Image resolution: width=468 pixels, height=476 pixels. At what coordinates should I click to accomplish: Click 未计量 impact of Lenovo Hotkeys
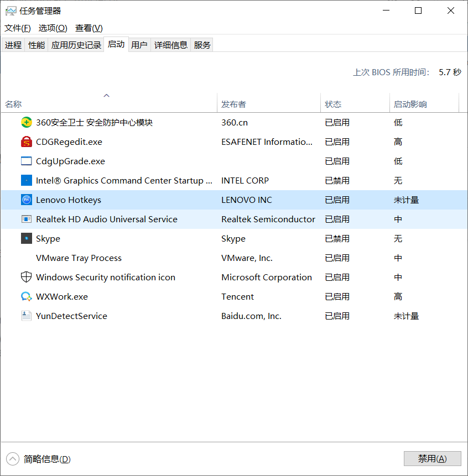pos(407,200)
